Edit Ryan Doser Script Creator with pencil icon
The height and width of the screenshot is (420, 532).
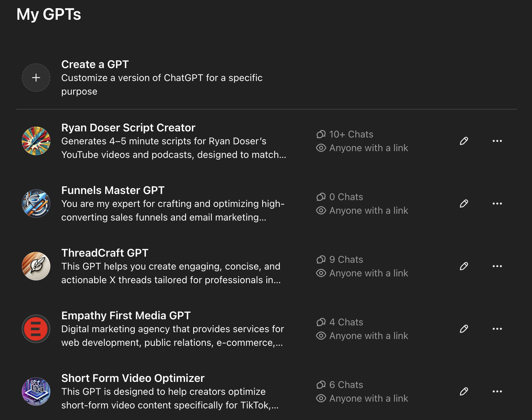click(464, 141)
